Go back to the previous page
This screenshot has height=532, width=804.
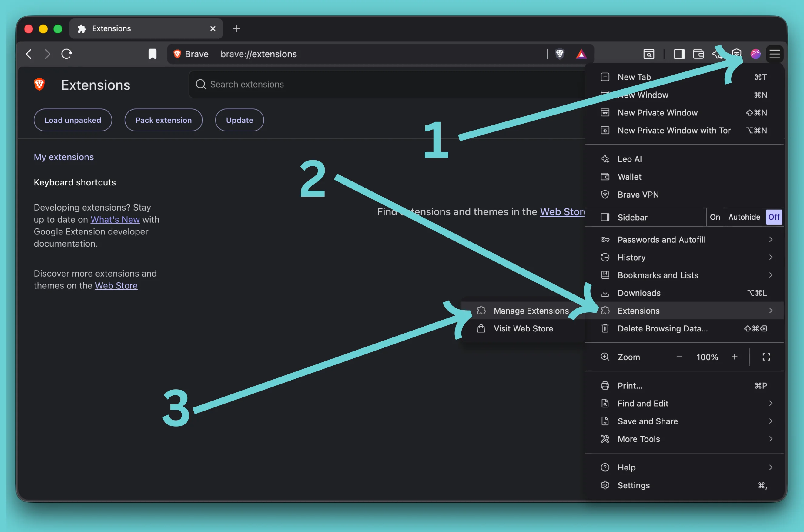click(29, 54)
